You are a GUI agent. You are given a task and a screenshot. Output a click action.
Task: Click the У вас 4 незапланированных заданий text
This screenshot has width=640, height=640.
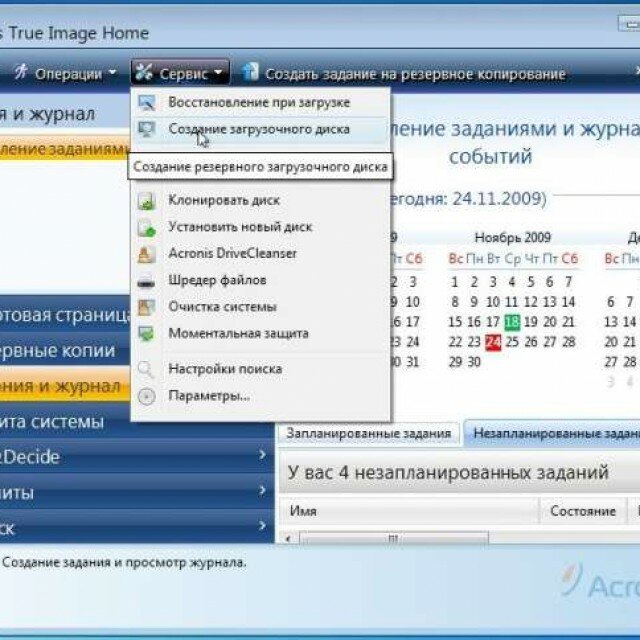[x=448, y=473]
